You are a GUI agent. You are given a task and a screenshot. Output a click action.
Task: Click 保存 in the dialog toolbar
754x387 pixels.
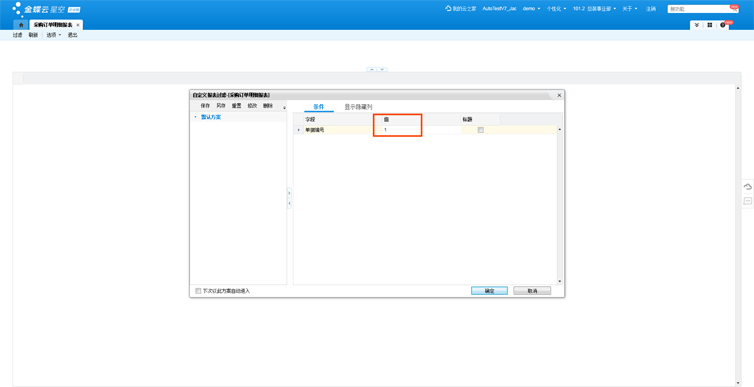pos(205,106)
